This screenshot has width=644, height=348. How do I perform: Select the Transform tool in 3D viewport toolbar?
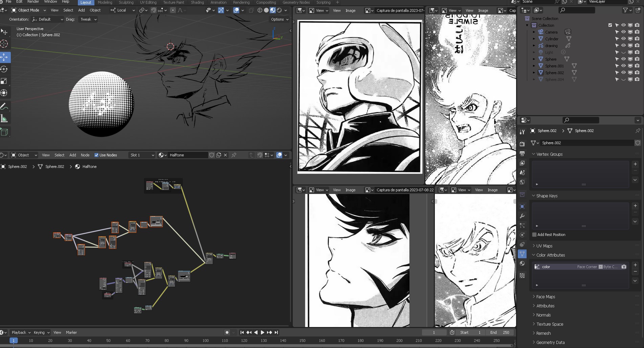click(4, 93)
